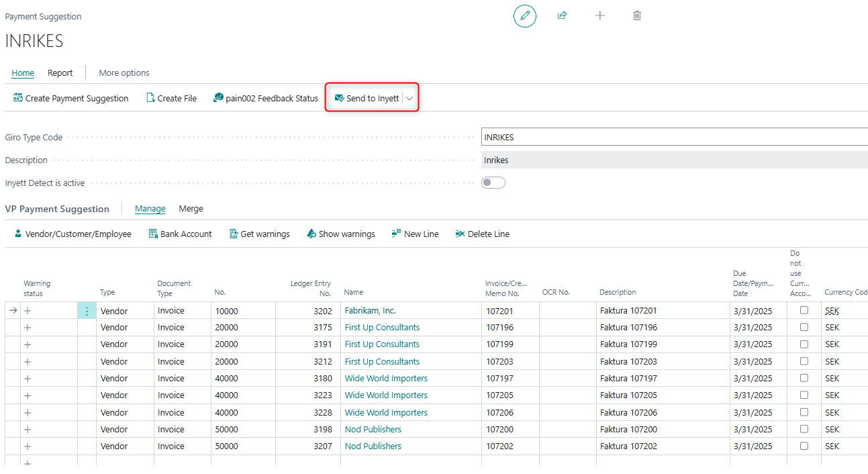Click the Ledger Entry No. column header

click(x=309, y=288)
